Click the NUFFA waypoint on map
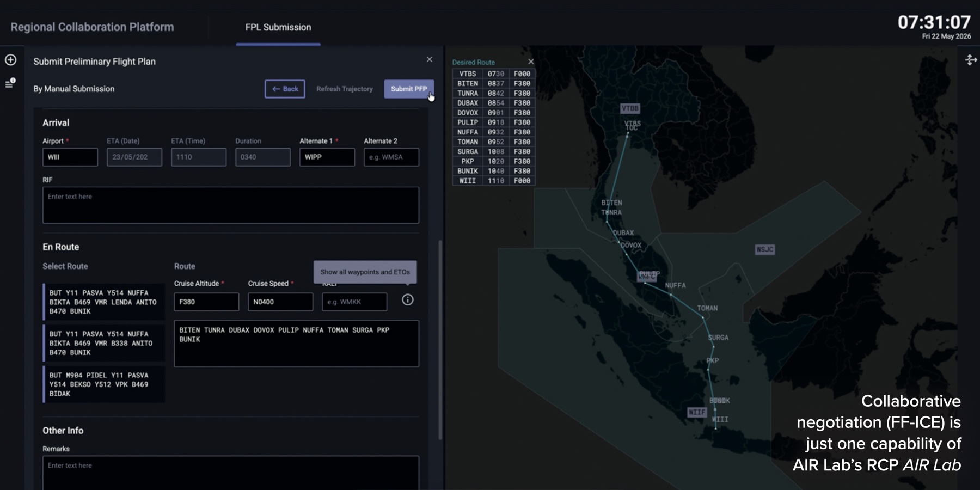 pyautogui.click(x=675, y=285)
